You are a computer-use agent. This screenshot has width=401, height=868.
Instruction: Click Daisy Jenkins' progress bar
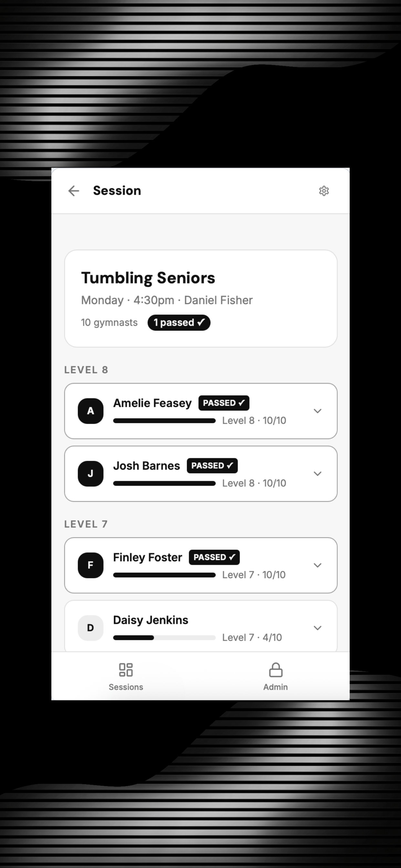(x=164, y=637)
